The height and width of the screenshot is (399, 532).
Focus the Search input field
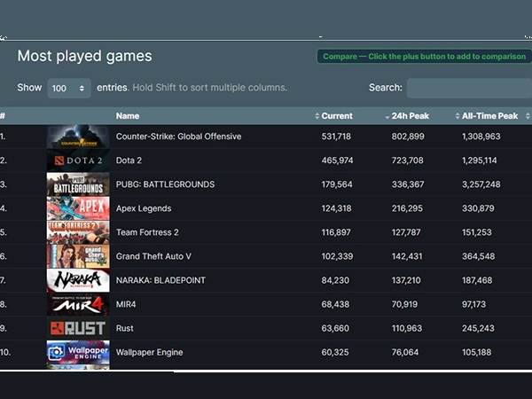(468, 88)
